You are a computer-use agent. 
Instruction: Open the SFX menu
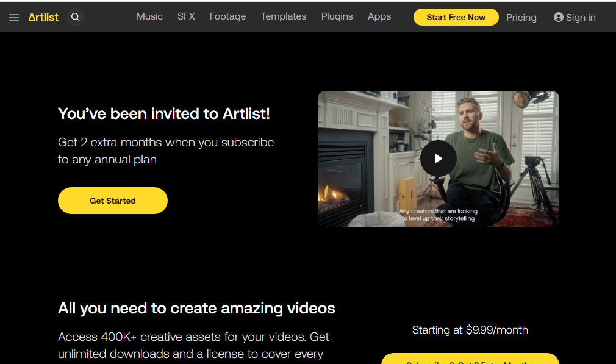click(x=186, y=16)
